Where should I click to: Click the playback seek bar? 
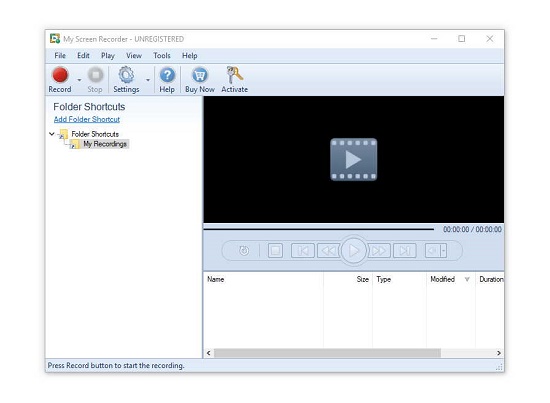click(318, 229)
